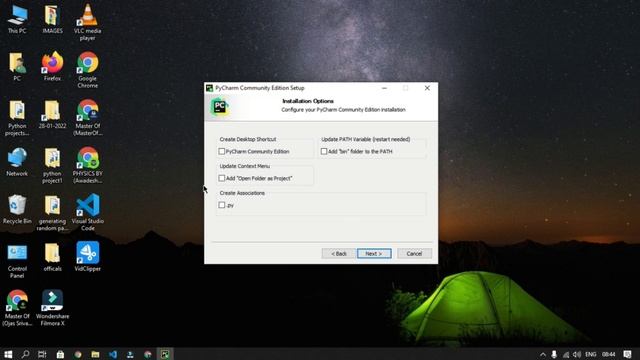Check Add "bin" folder to the PATH
The image size is (640, 360).
[324, 151]
